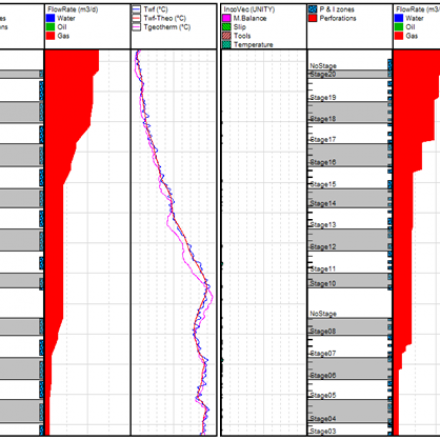Select the 'Slip' legend label
440x440 pixels.
point(240,27)
